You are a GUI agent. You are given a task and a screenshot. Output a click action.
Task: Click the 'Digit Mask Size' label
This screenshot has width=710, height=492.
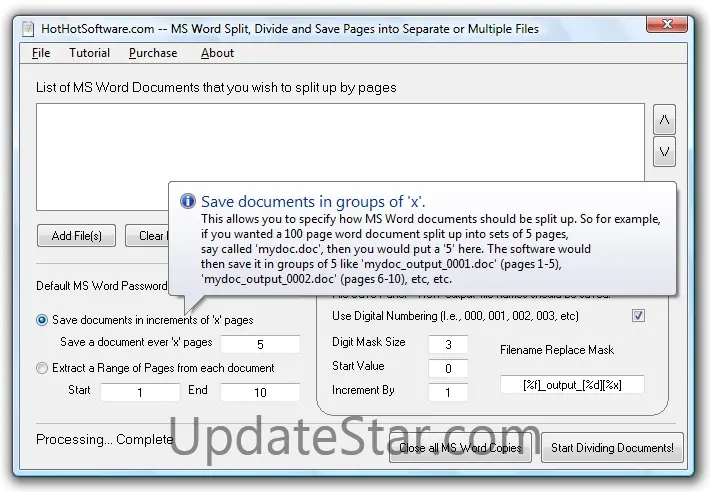click(369, 342)
